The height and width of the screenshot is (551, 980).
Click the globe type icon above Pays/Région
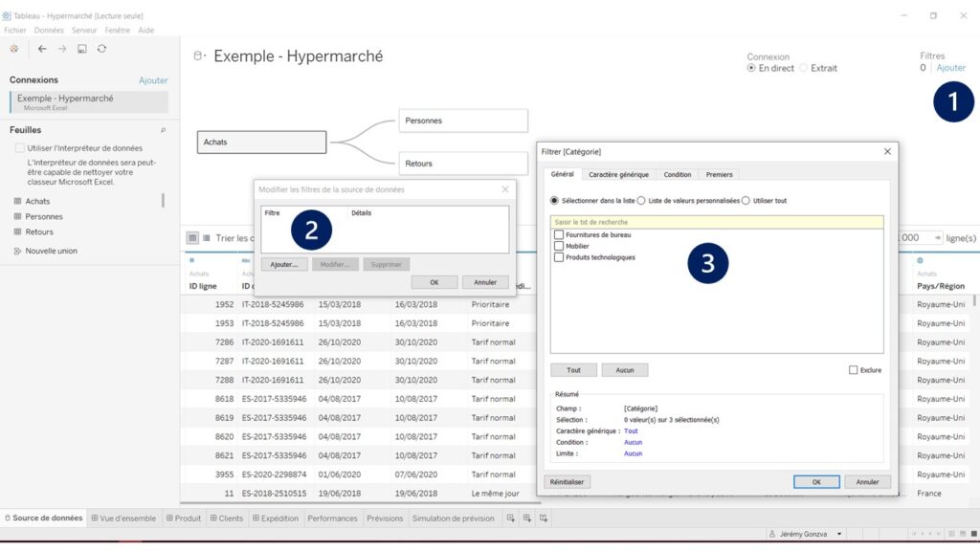point(920,260)
